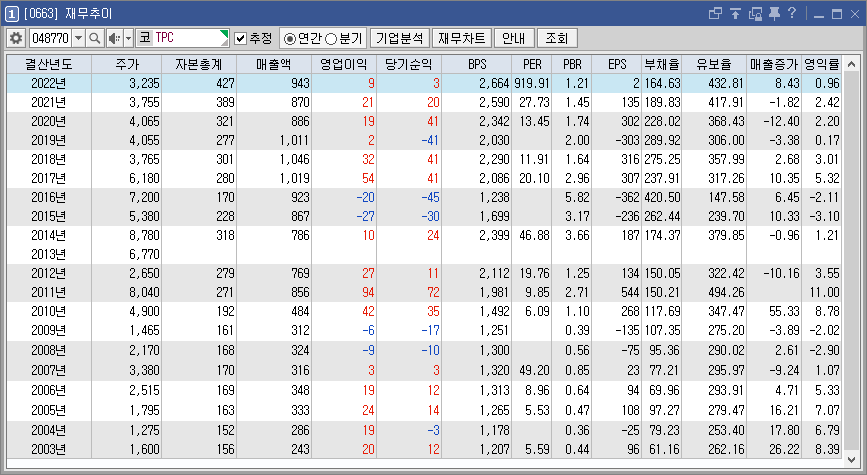Open the settings gear icon

16,38
